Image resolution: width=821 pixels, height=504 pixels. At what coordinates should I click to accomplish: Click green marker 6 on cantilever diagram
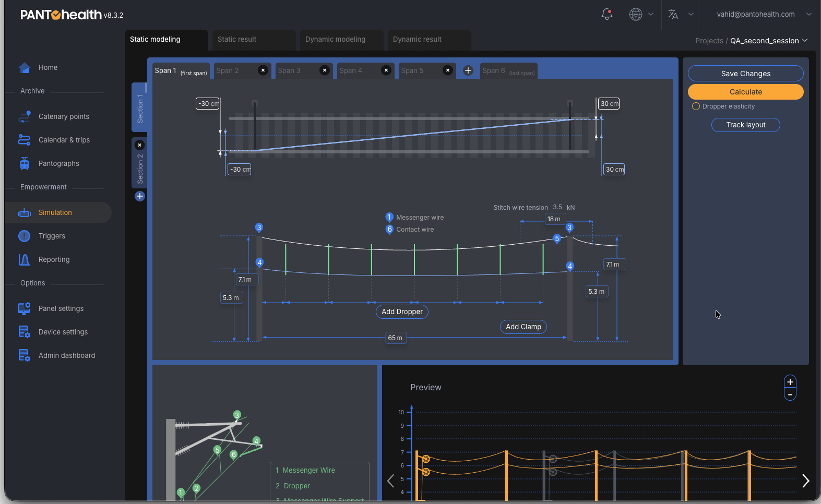point(234,454)
